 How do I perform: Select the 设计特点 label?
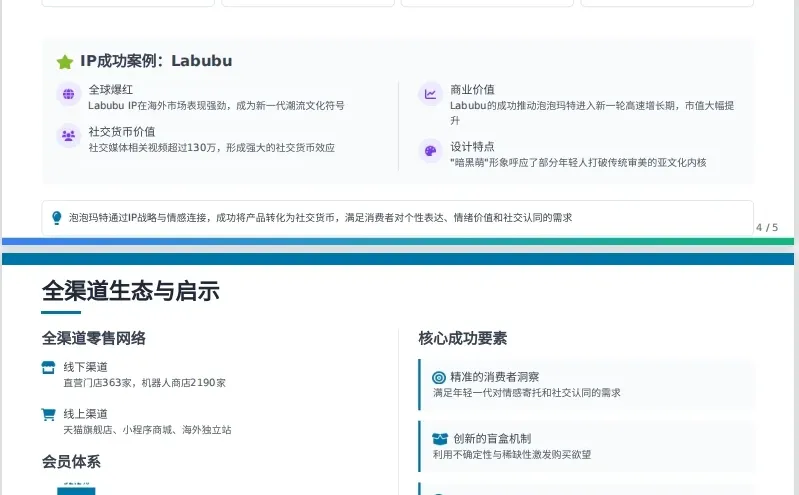[x=472, y=147]
